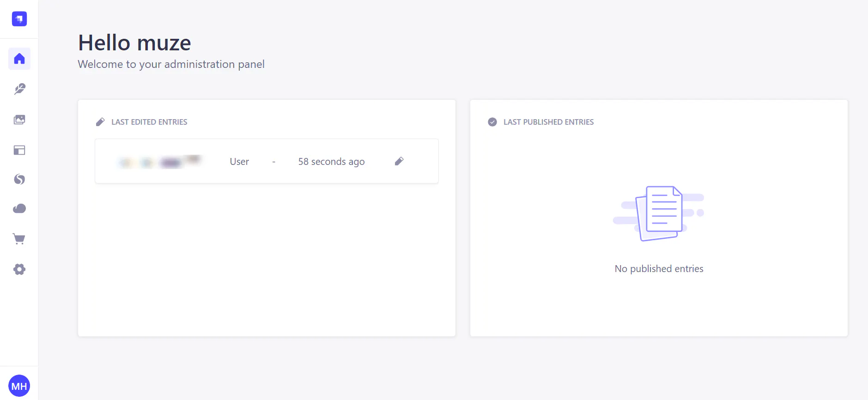Open the MH user profile avatar

(19, 386)
